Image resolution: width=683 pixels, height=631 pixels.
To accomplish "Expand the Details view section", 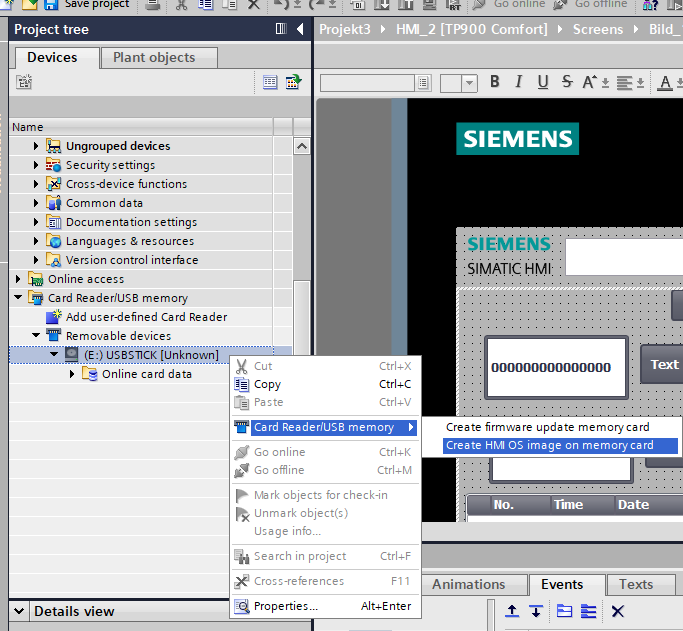I will point(19,611).
